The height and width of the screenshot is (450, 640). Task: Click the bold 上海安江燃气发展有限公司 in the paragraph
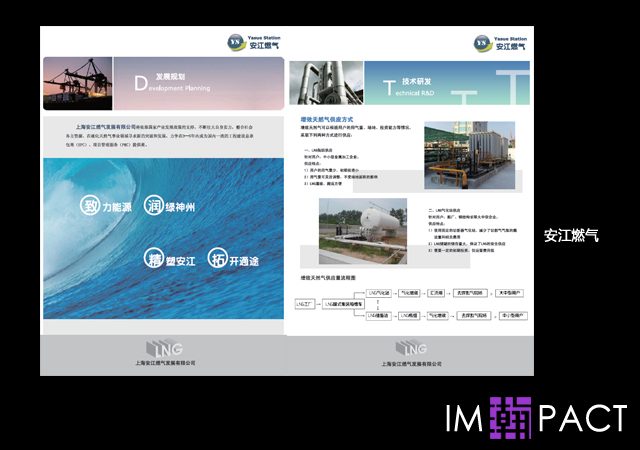click(105, 127)
